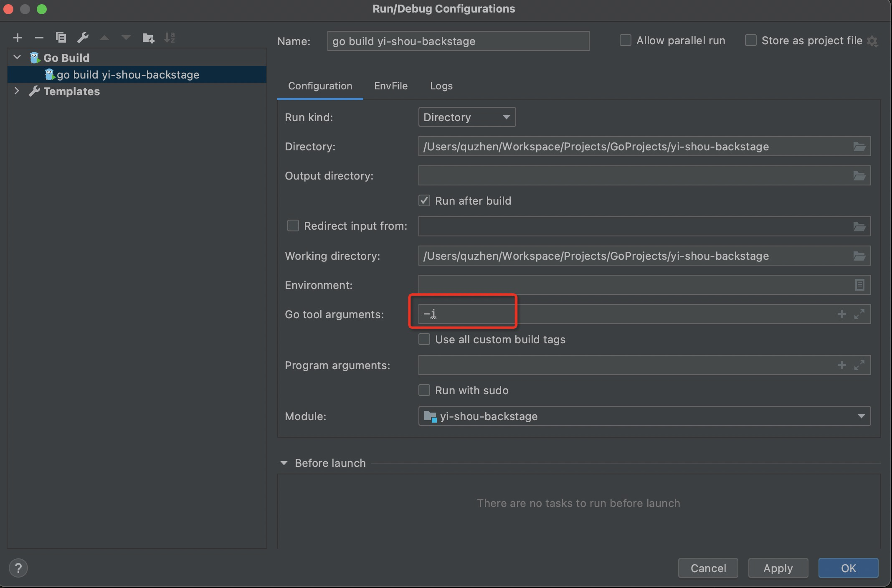Add a new configuration with plus icon

[x=18, y=38]
